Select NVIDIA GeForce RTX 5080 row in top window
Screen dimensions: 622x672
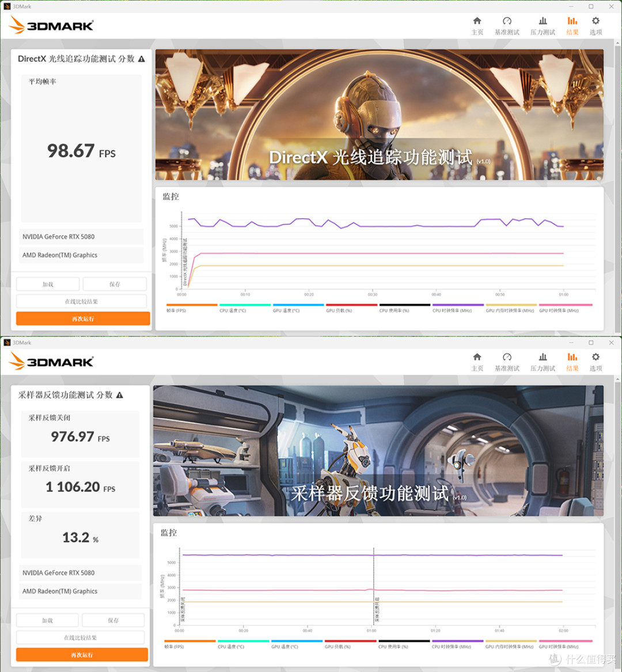click(81, 237)
